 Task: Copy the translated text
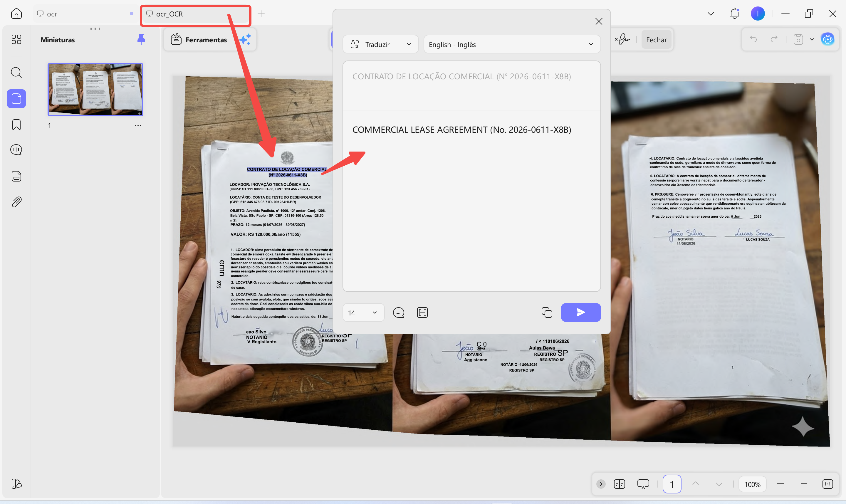[547, 313]
